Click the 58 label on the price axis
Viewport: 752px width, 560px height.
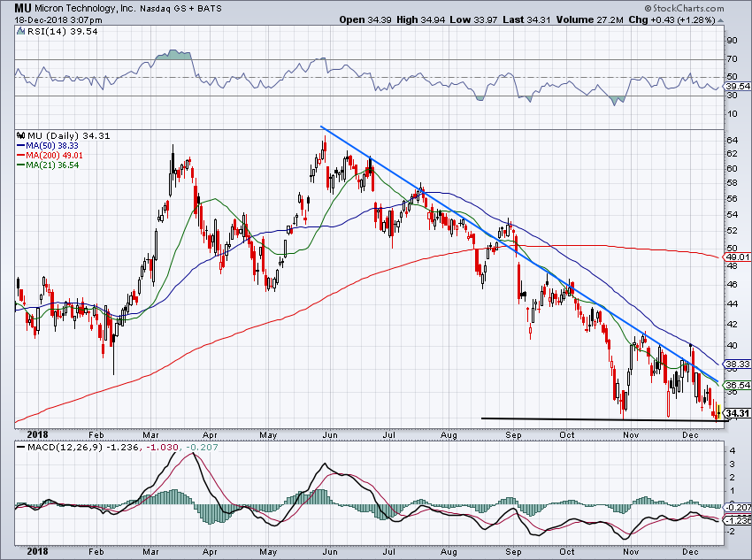(732, 183)
